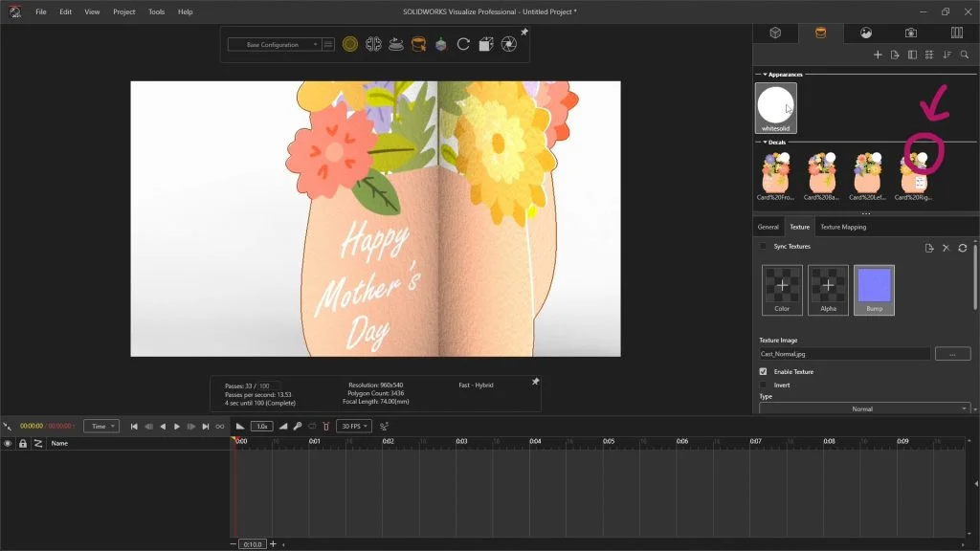Open the 30 FPS dropdown
980x551 pixels.
click(x=353, y=426)
